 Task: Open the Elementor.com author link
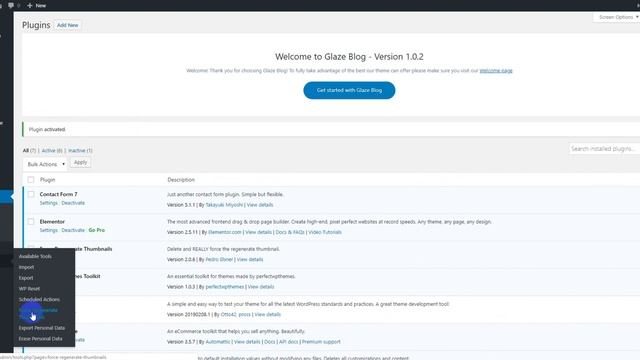click(x=225, y=232)
